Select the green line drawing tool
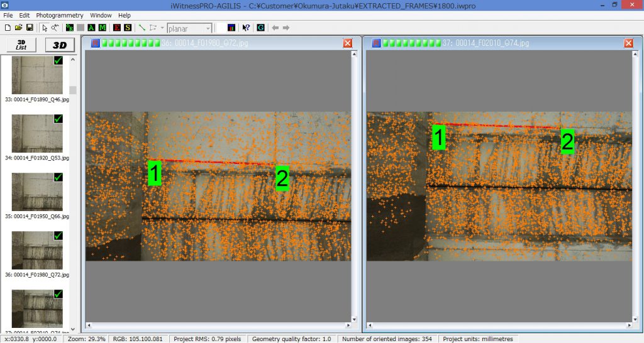The image size is (644, 343). 142,28
